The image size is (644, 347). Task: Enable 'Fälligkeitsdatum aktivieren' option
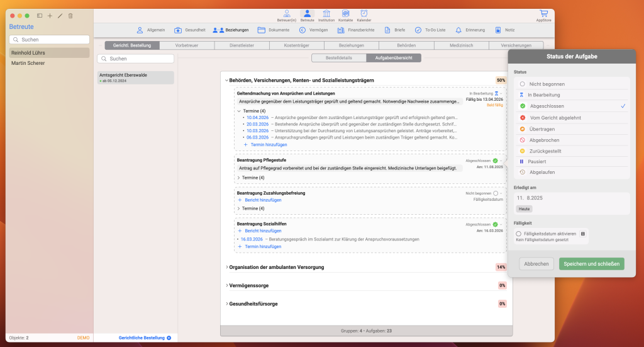tap(519, 234)
